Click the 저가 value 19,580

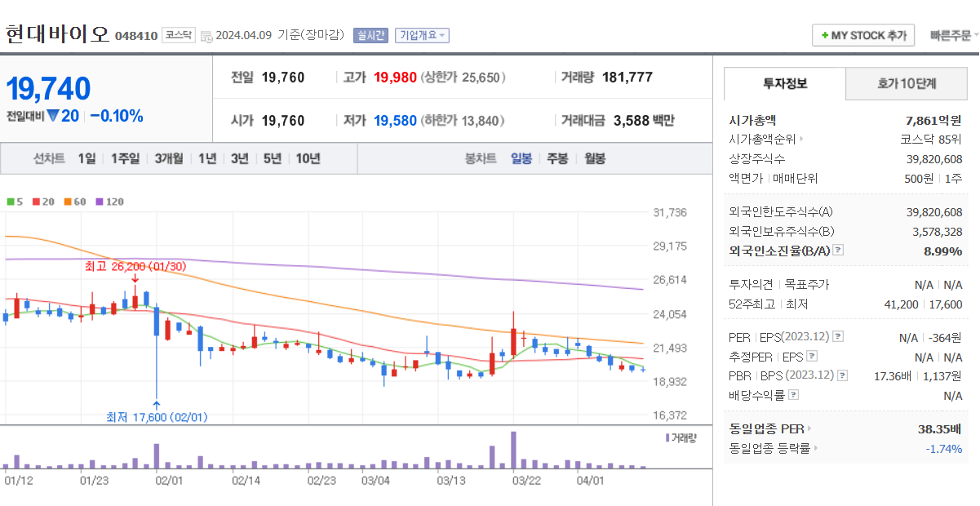395,121
